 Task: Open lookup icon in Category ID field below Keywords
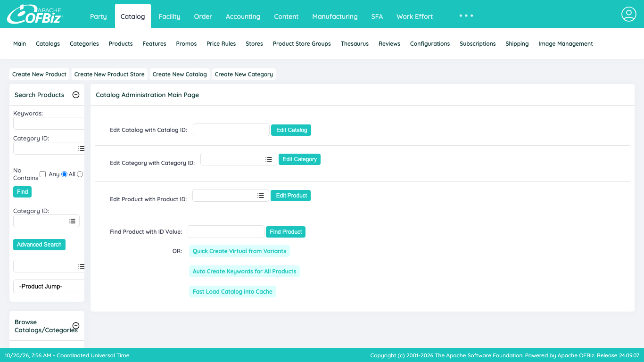[x=81, y=148]
